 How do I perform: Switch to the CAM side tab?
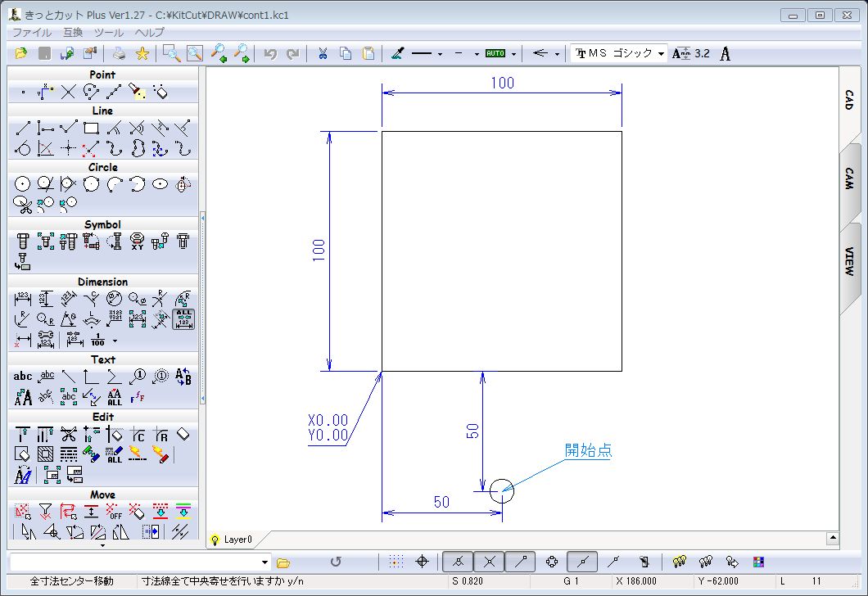point(849,178)
